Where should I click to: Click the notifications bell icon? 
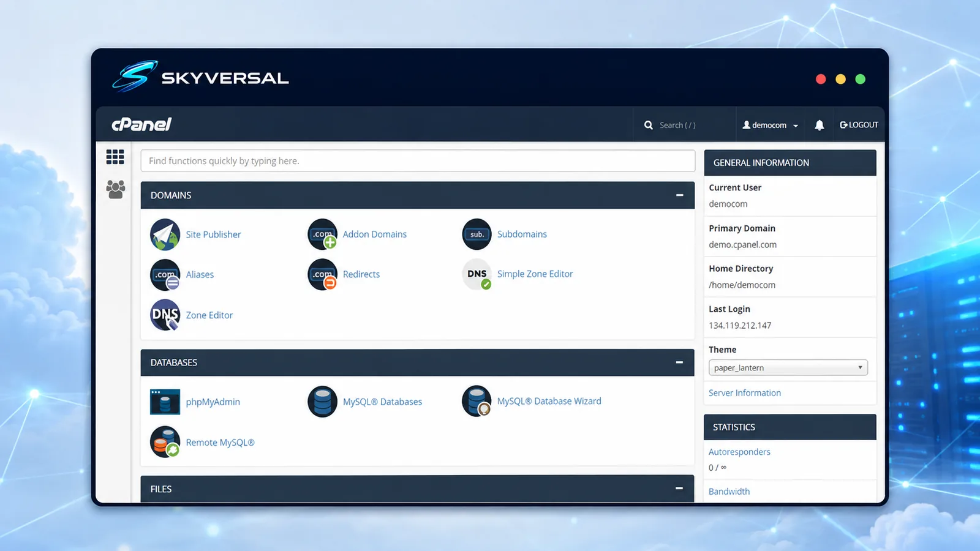click(820, 125)
